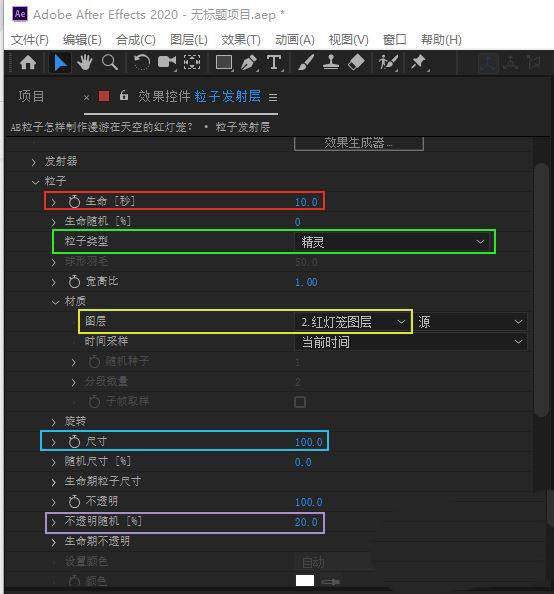Collapse the 材质 group

click(55, 302)
